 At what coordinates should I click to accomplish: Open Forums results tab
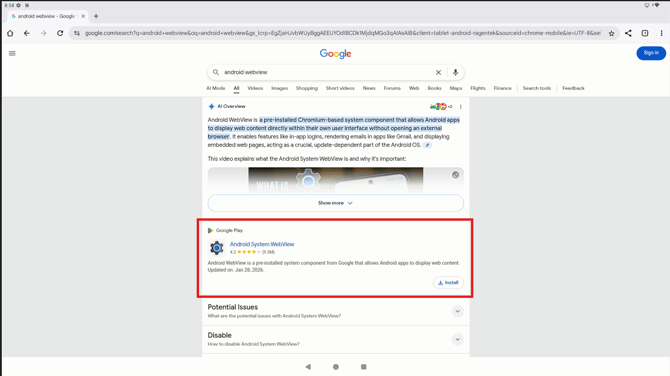pyautogui.click(x=392, y=88)
